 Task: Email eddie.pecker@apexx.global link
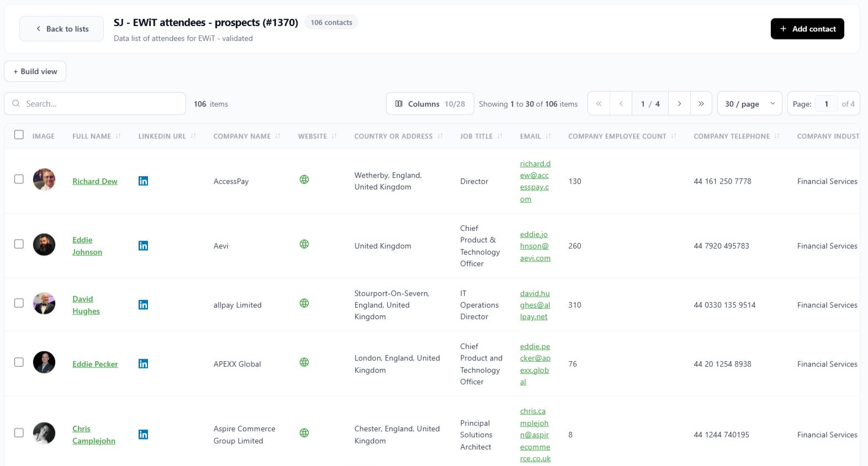pyautogui.click(x=535, y=364)
